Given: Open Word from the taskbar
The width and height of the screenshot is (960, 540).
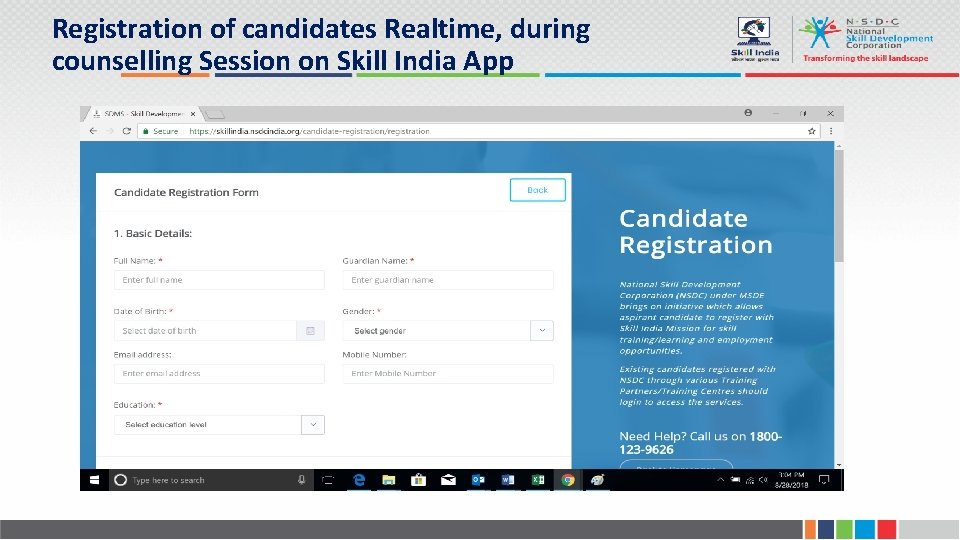Looking at the screenshot, I should coord(508,480).
